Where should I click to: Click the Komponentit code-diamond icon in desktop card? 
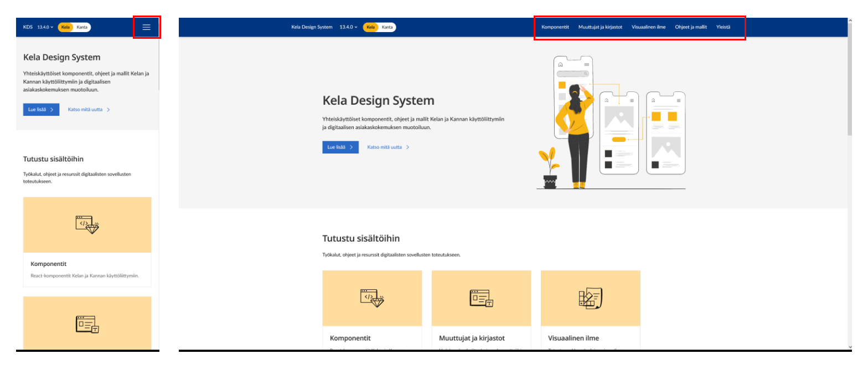pyautogui.click(x=371, y=298)
